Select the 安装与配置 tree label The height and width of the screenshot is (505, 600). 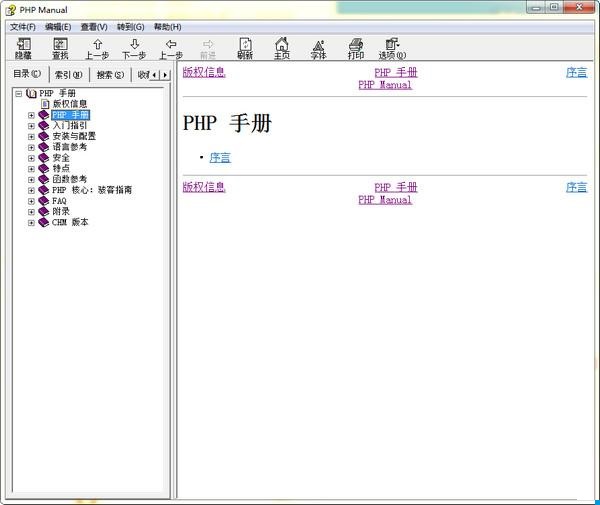click(x=74, y=136)
